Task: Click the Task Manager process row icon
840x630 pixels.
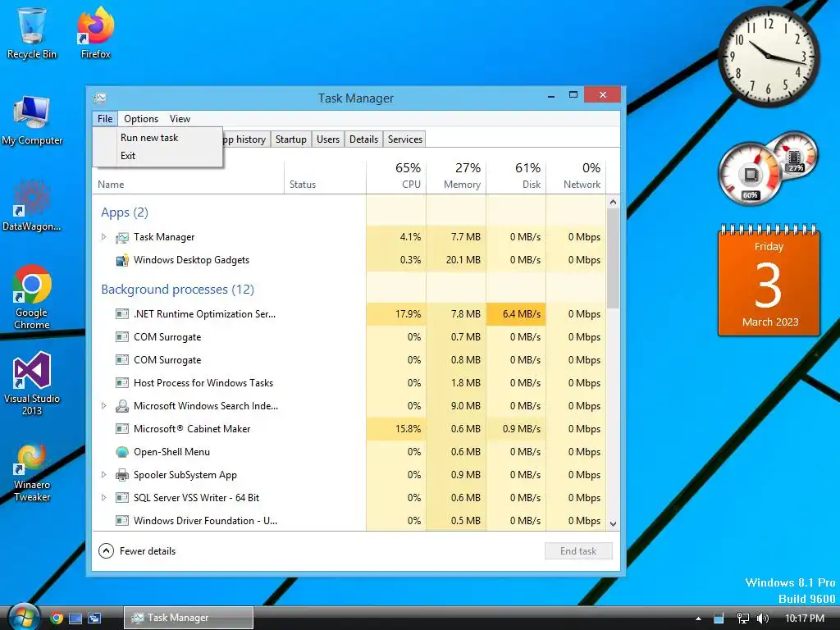Action: pos(122,237)
